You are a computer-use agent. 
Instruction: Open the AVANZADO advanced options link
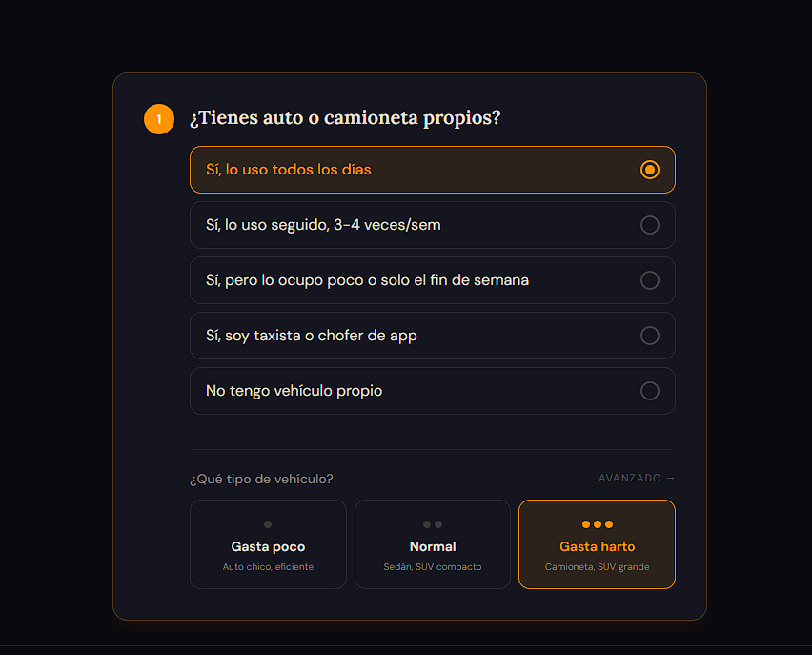630,478
